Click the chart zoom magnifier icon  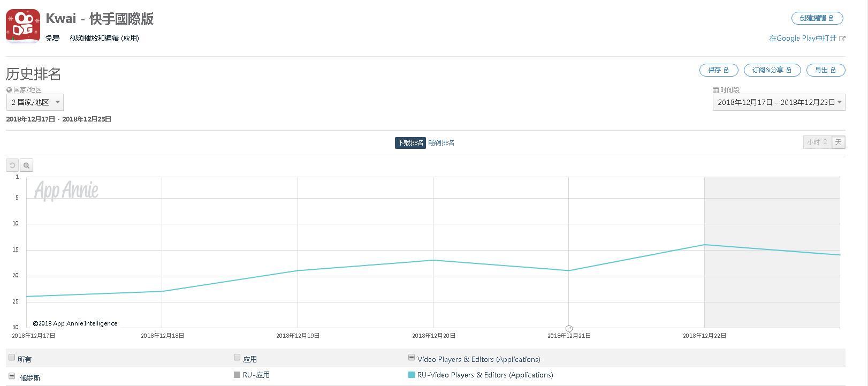click(26, 165)
